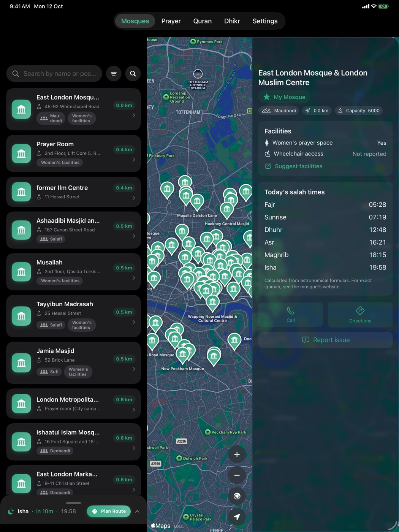Expand East London Mosque row chevron
Screen dimensions: 399x532
(x=134, y=115)
